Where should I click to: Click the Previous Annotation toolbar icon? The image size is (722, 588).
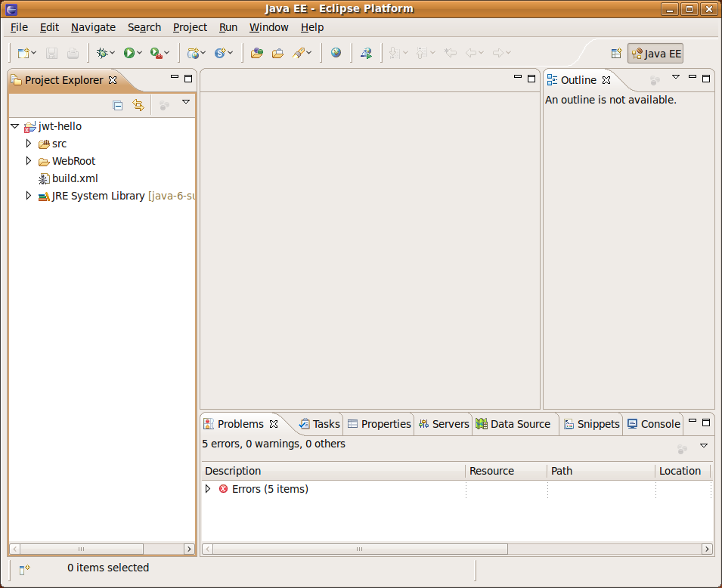(421, 53)
